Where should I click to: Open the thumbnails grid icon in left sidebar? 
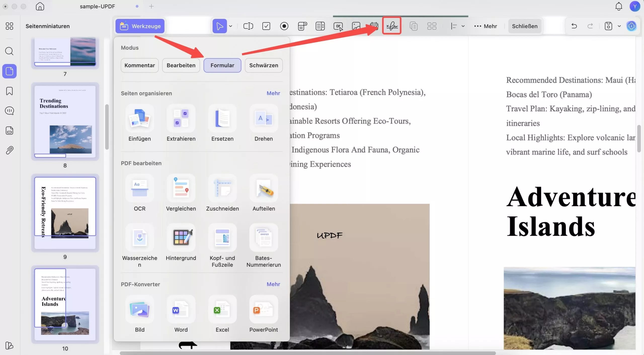pos(9,26)
